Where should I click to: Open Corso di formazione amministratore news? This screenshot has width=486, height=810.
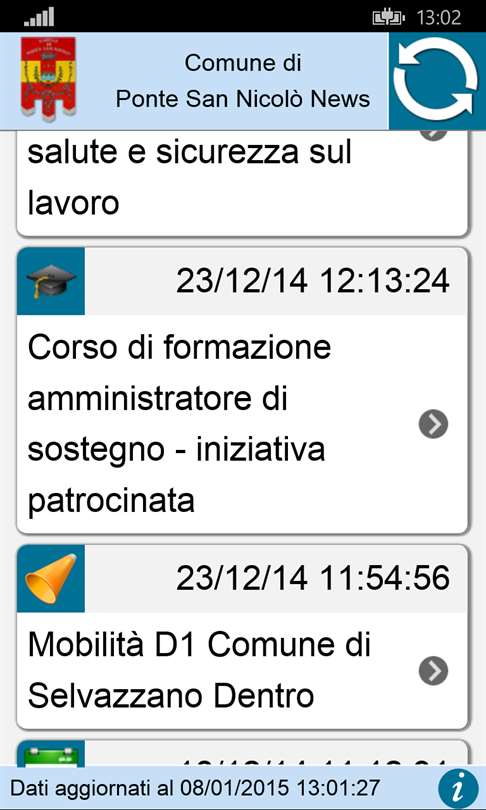pos(242,424)
